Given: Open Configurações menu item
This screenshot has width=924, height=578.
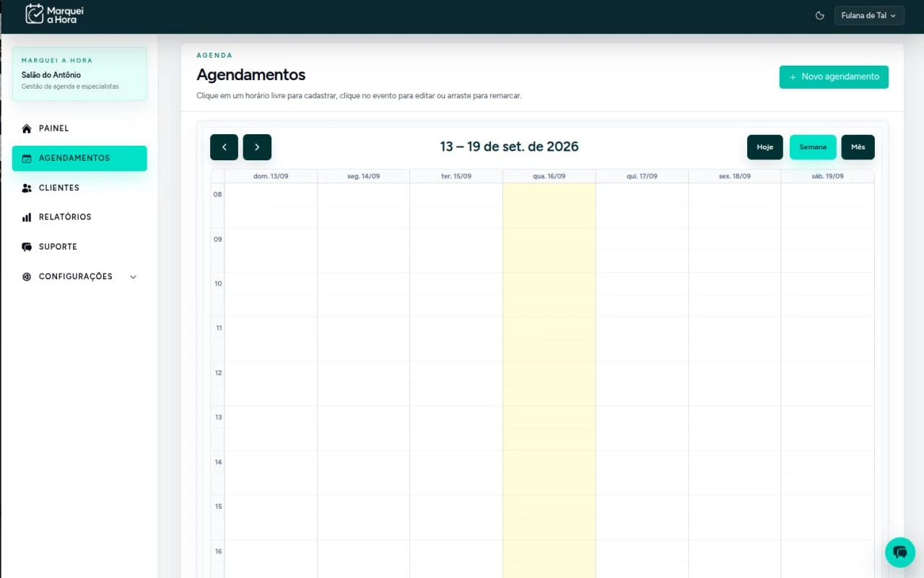Looking at the screenshot, I should pos(79,276).
